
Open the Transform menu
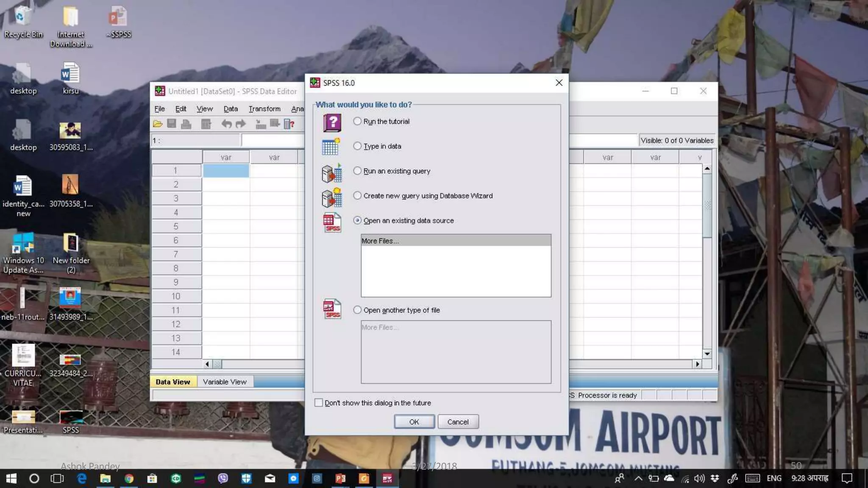coord(264,109)
